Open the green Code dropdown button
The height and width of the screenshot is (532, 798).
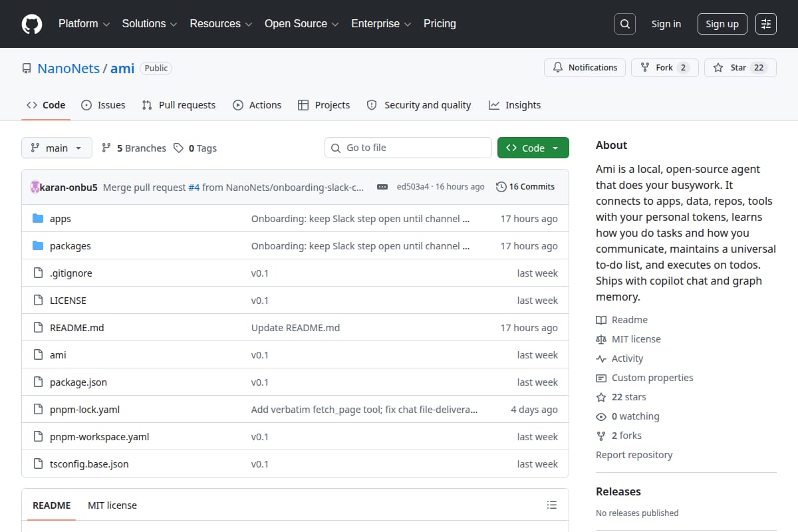533,148
